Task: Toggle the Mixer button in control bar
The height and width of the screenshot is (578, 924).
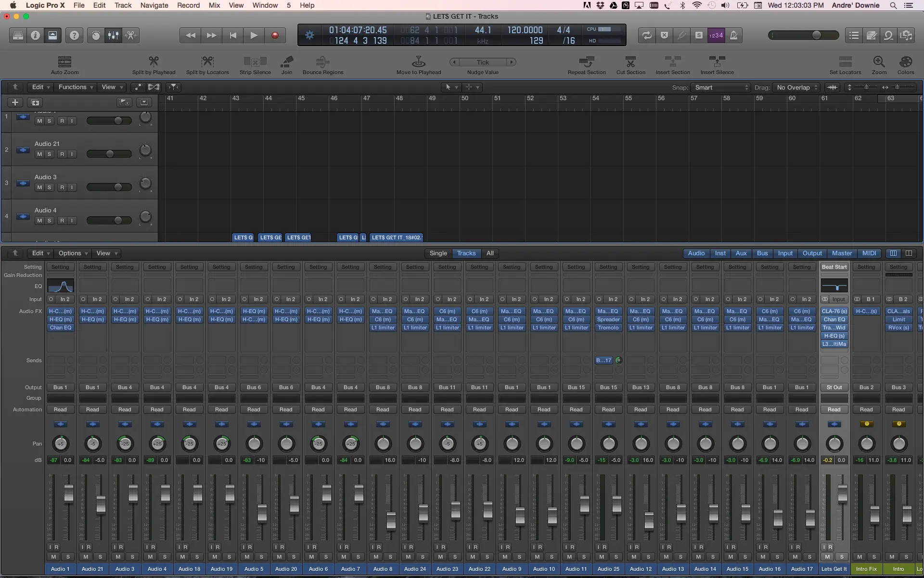Action: tap(113, 36)
